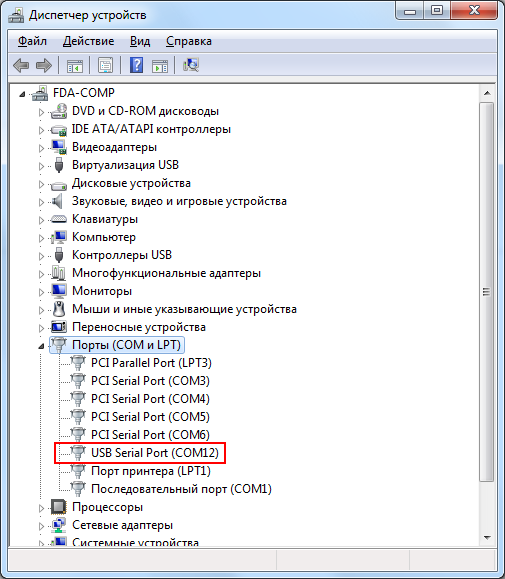505x579 pixels.
Task: Open the Properties toolbar icon
Action: (x=105, y=66)
